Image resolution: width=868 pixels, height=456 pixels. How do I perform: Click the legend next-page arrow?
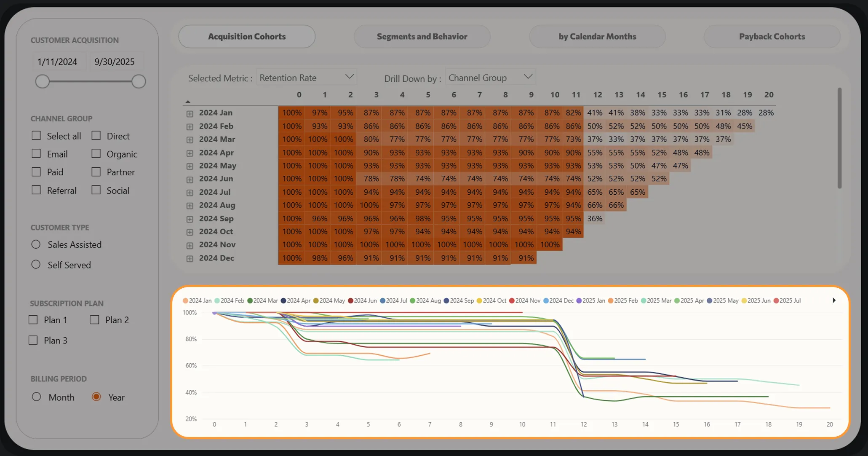click(x=834, y=300)
